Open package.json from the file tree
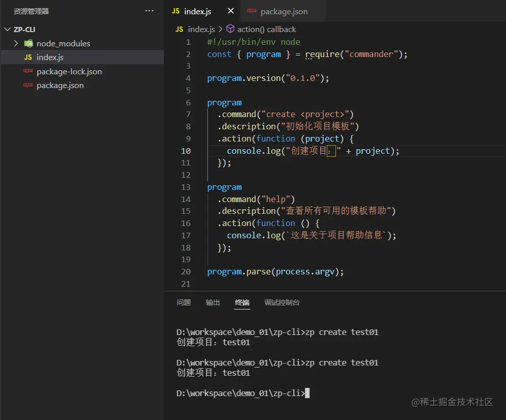 [60, 85]
